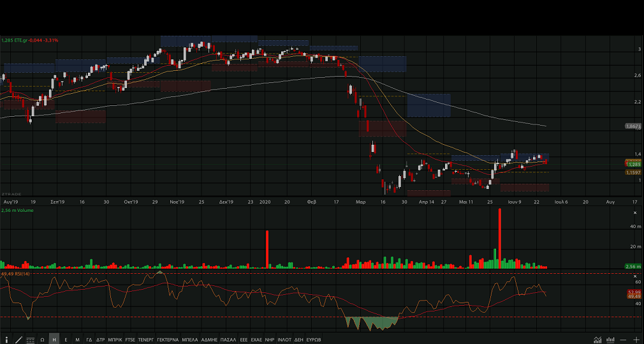644x344 pixels.
Task: Click the volume bars chart icon
Action: click(610, 340)
